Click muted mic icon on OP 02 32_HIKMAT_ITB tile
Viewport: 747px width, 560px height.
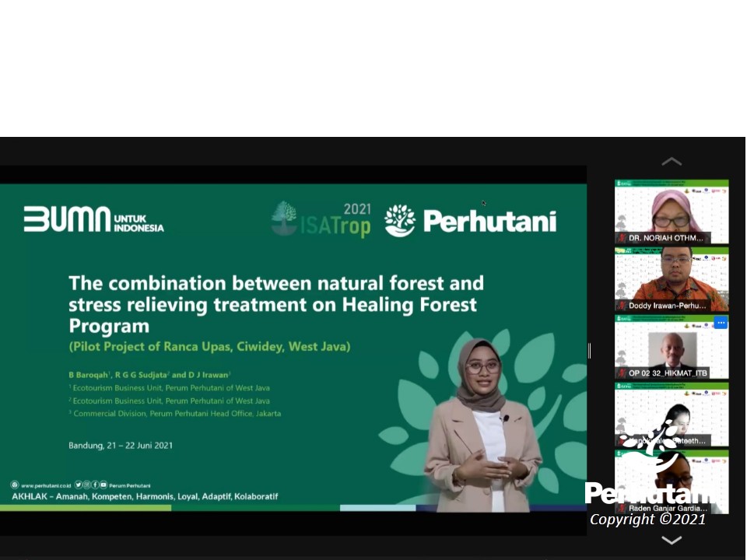coord(622,373)
